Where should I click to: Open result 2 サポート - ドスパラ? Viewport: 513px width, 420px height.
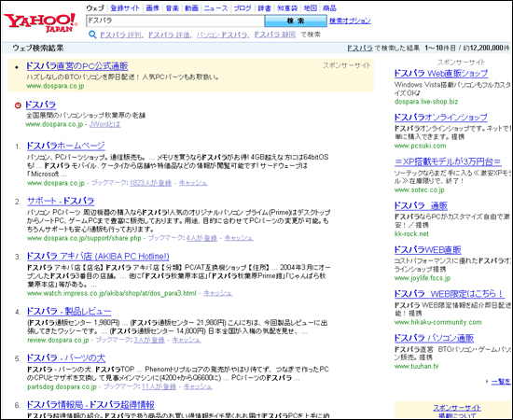[x=61, y=201]
